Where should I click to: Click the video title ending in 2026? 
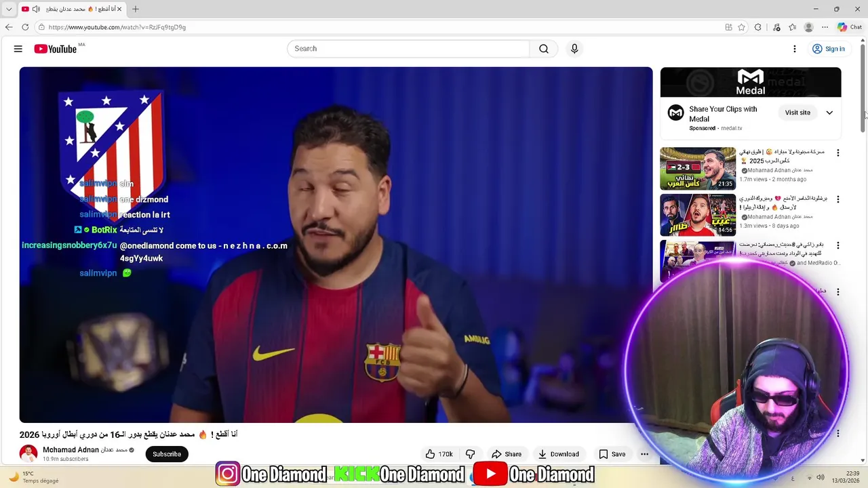129,434
